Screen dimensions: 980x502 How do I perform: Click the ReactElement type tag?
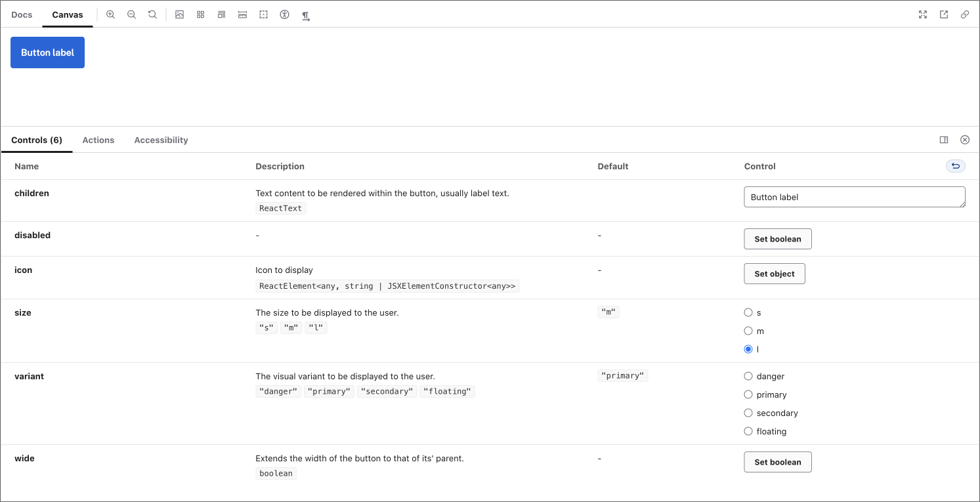[387, 285]
